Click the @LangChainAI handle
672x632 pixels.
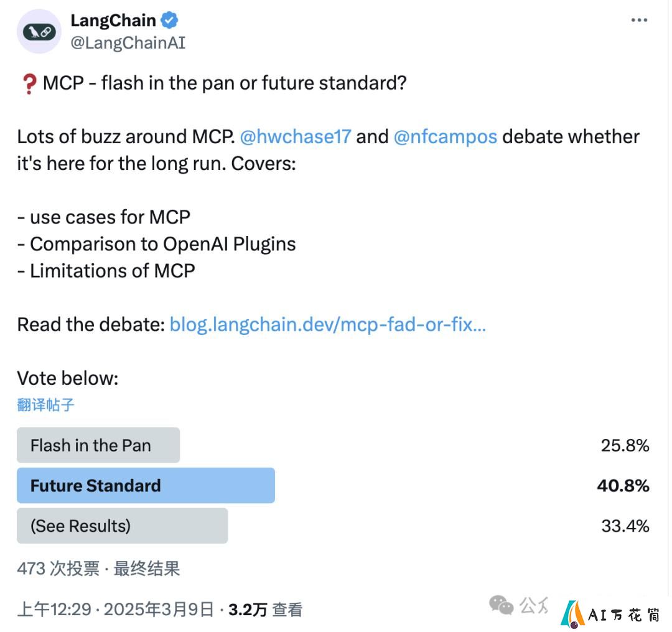click(x=128, y=43)
